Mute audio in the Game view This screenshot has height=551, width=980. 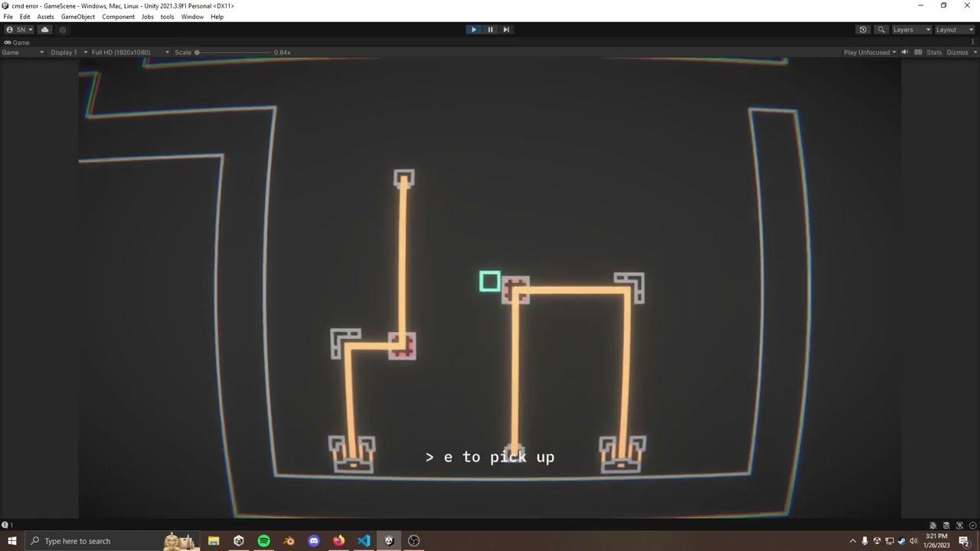click(905, 52)
